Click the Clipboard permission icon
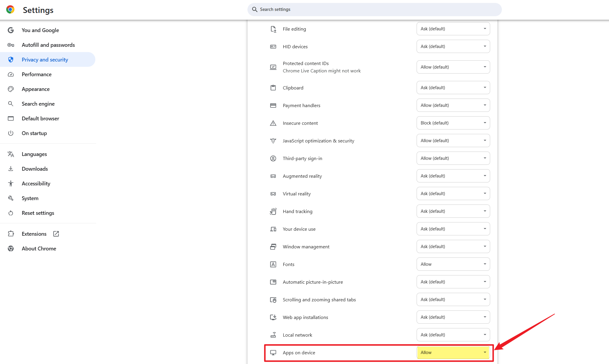Viewport: 609px width, 364px height. click(x=273, y=88)
